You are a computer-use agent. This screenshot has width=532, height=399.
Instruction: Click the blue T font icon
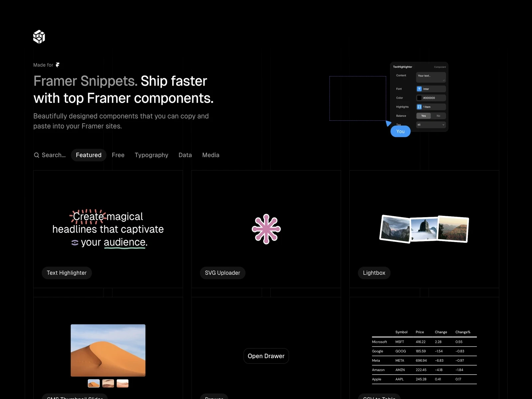click(x=419, y=89)
